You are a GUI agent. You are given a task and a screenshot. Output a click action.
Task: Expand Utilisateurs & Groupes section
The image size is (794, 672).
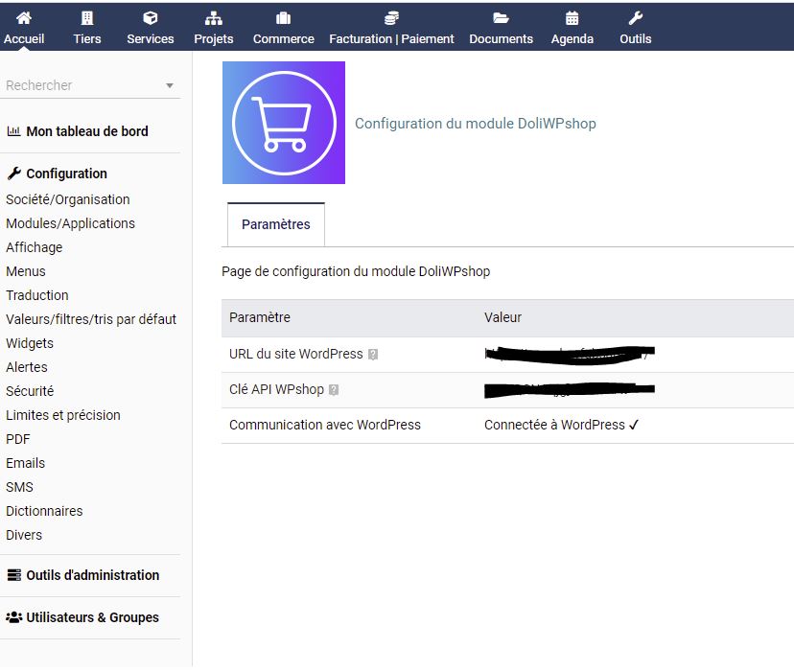pos(92,617)
